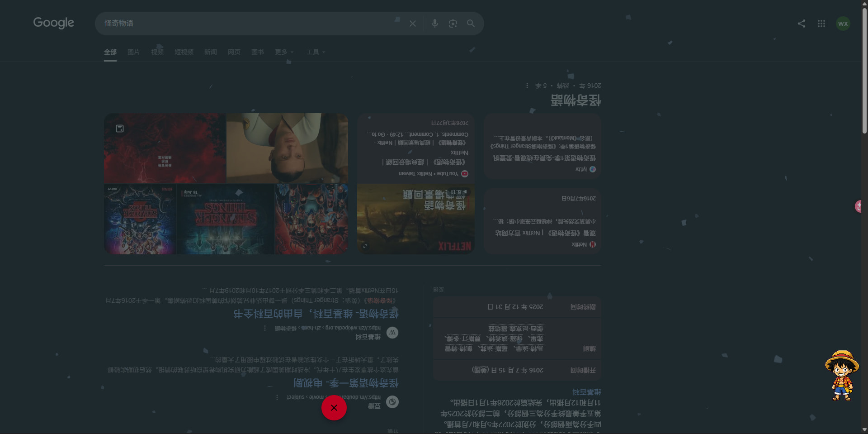The height and width of the screenshot is (434, 868).
Task: Click the iQIYI favicon on the 爱奇艺 card
Action: [x=592, y=169]
